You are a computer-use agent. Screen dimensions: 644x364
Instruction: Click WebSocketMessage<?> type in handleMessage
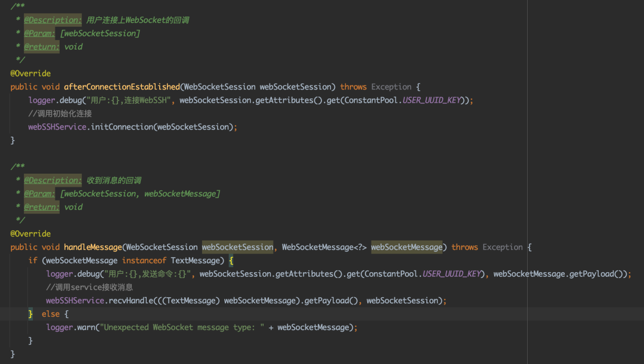click(x=324, y=247)
